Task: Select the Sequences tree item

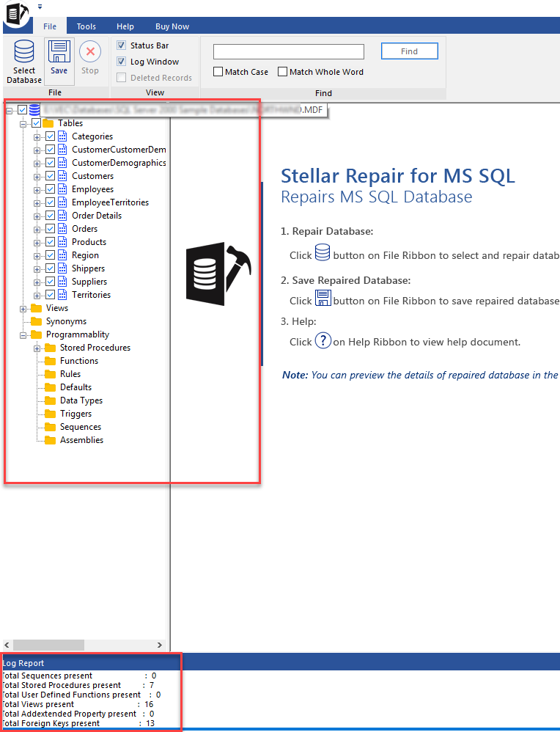Action: click(x=81, y=427)
